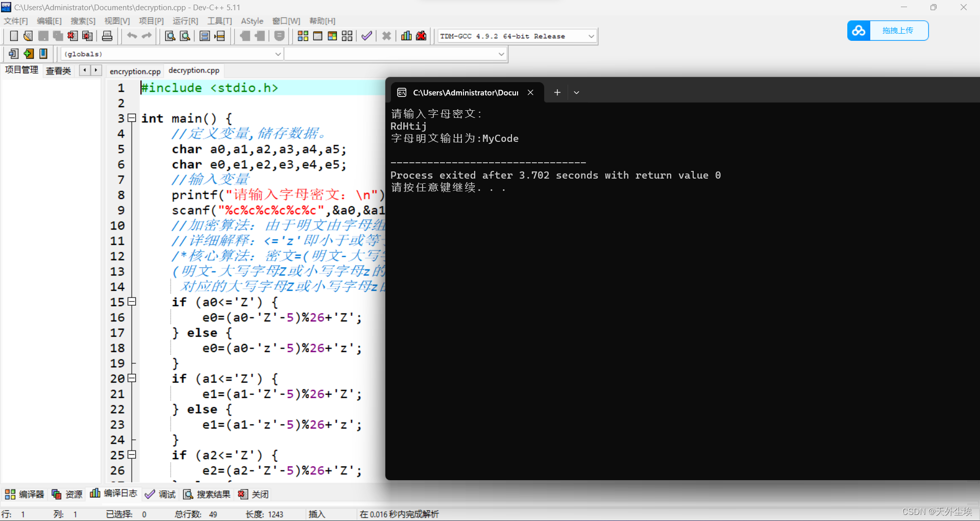Click the Insert green-plus icon in second toolbar
980x521 pixels.
(x=29, y=54)
